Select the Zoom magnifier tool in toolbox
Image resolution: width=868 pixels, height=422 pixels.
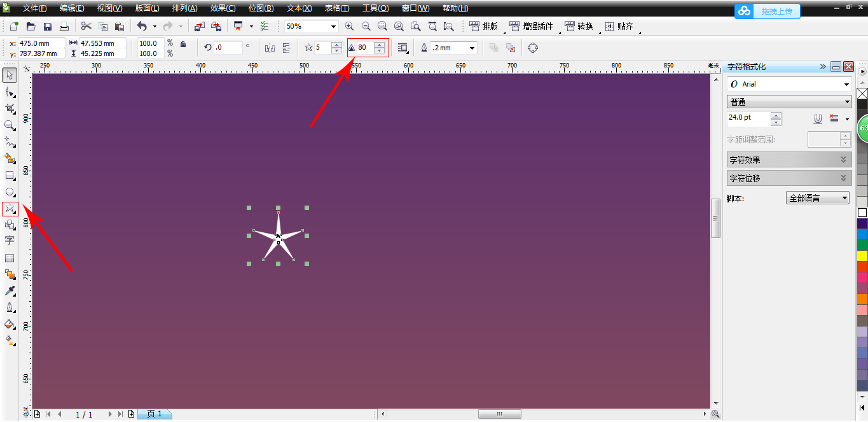10,125
